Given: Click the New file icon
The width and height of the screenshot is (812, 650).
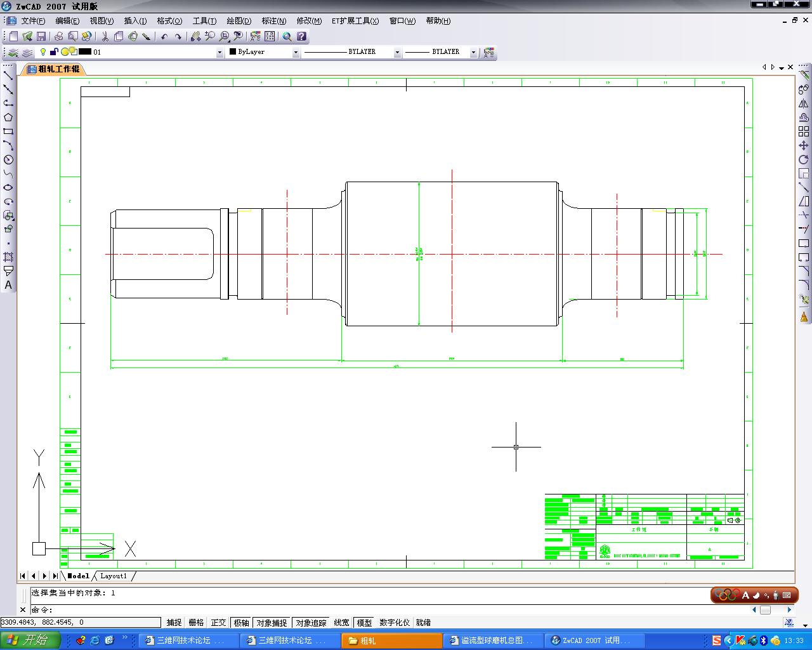Looking at the screenshot, I should click(13, 36).
